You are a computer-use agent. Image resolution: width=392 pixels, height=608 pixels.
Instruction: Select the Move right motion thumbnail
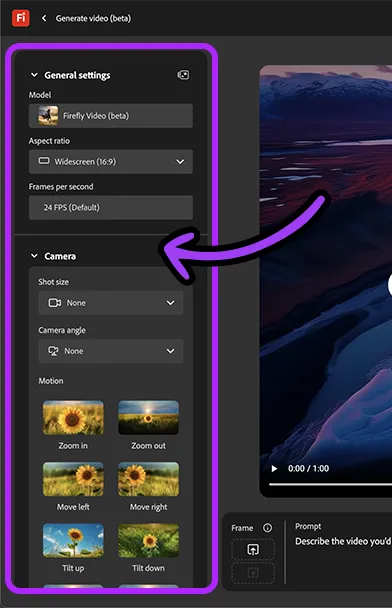click(149, 479)
